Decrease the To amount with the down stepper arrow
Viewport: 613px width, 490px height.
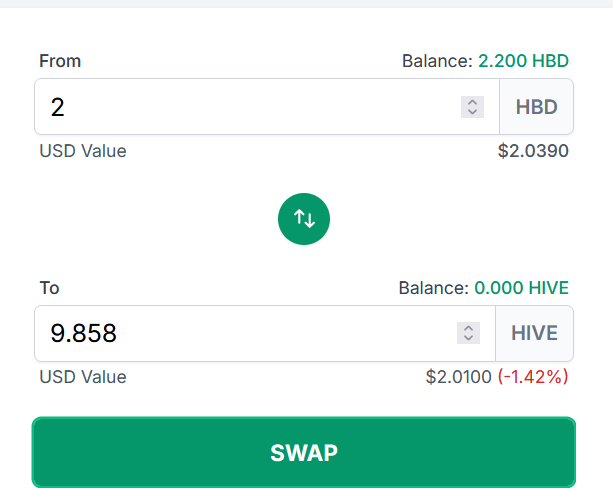click(468, 339)
